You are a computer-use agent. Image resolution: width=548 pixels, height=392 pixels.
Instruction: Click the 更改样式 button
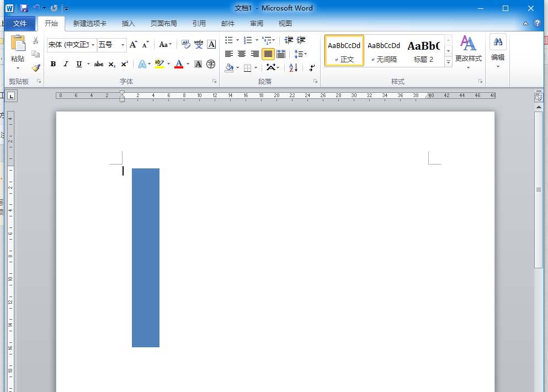click(468, 51)
